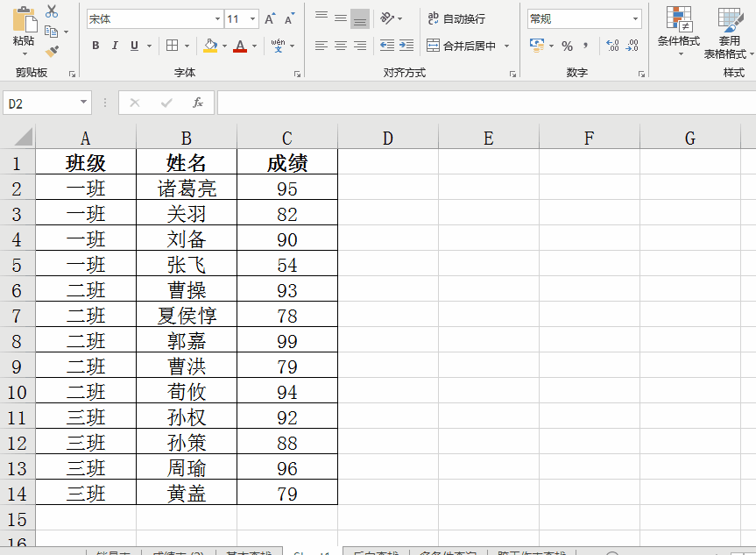Screen dimensions: 756x555
Task: Toggle Italic formatting
Action: point(115,46)
